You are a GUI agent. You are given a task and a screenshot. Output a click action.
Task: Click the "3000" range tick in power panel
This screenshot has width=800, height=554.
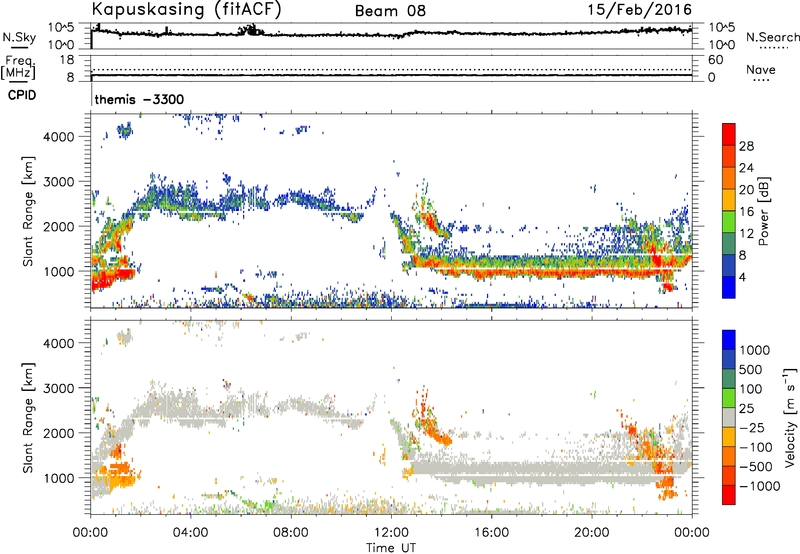coord(58,182)
